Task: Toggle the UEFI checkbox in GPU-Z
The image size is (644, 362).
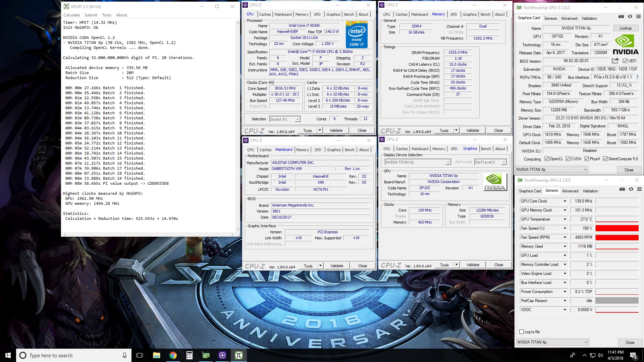Action: 625,61
